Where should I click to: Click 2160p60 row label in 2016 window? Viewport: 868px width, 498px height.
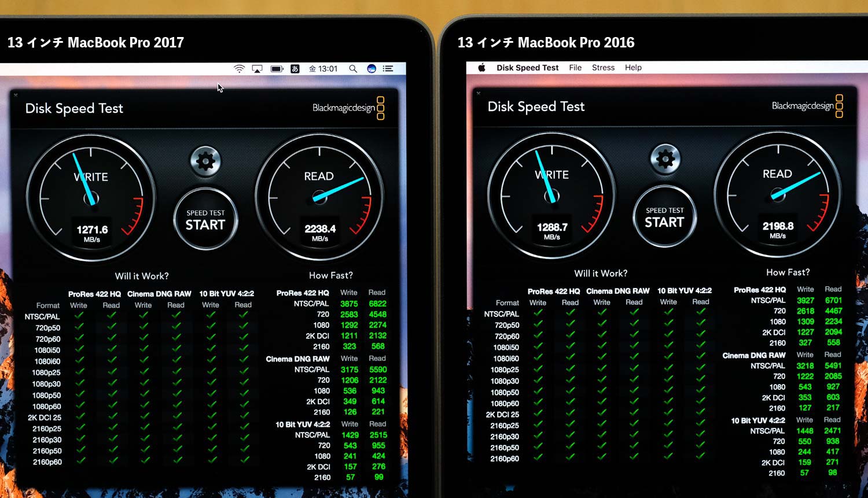coord(505,459)
